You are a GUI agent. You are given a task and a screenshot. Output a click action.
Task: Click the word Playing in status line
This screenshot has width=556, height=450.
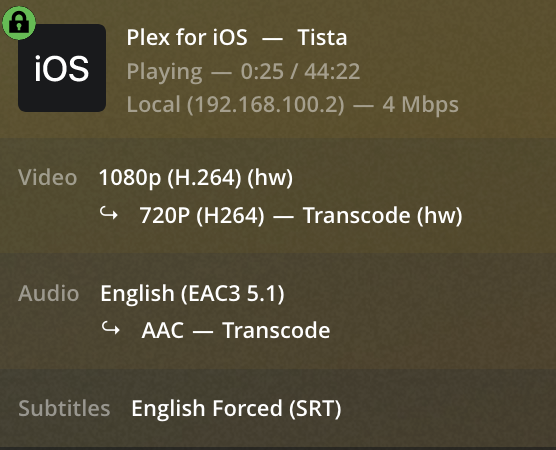165,72
